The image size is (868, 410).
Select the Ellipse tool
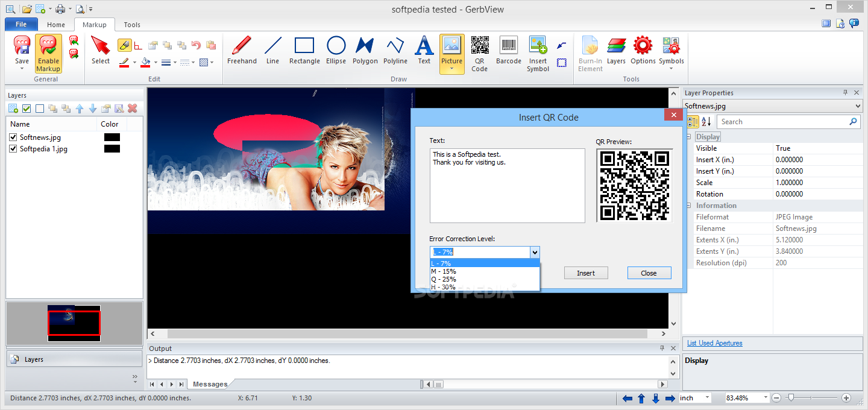[x=336, y=51]
